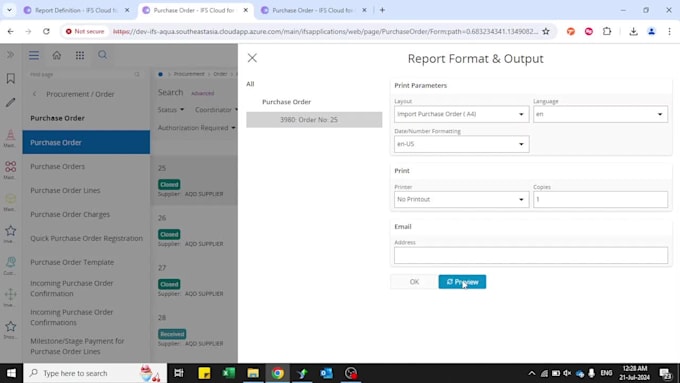Go to IFS home page
The width and height of the screenshot is (680, 383).
[x=57, y=55]
